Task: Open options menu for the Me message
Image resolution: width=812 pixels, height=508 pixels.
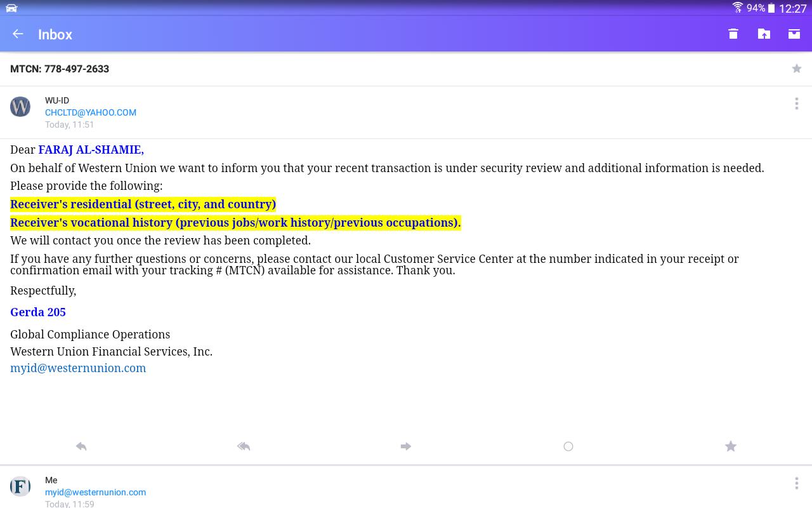Action: point(797,483)
